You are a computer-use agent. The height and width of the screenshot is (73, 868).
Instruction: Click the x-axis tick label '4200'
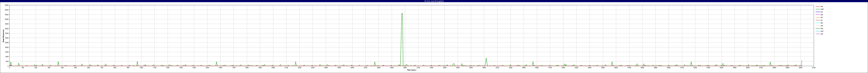[x=563, y=68]
